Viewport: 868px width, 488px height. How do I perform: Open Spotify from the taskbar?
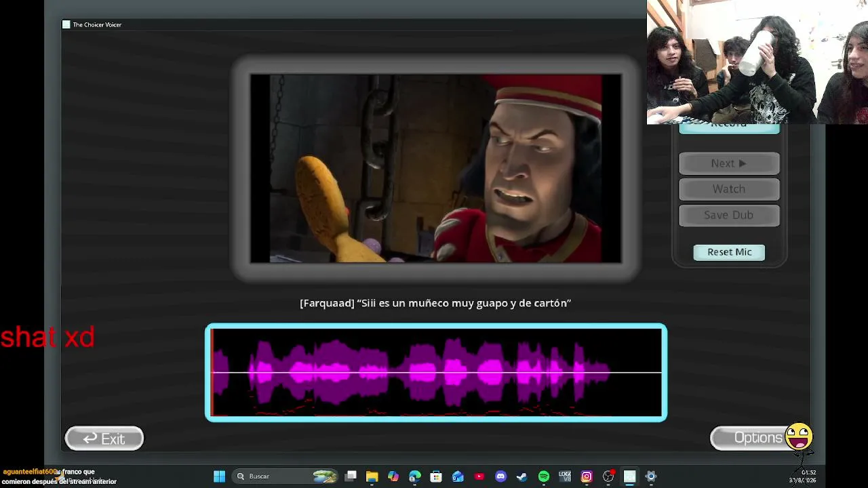pyautogui.click(x=544, y=476)
